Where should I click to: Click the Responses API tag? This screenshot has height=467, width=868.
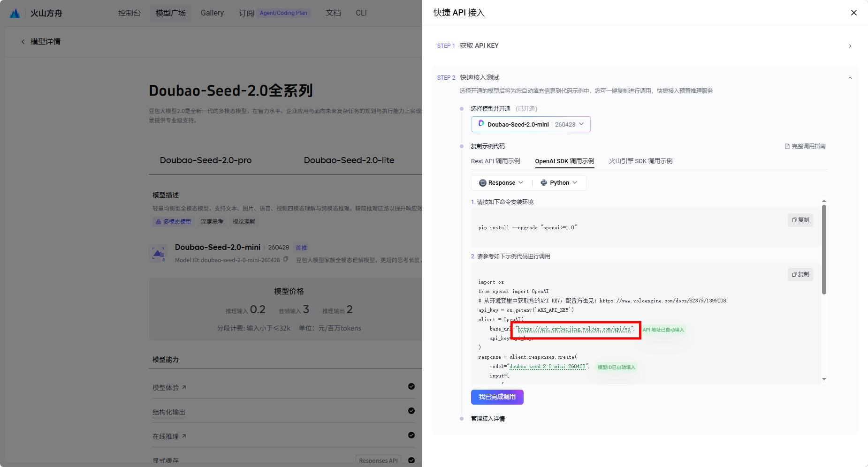click(378, 460)
